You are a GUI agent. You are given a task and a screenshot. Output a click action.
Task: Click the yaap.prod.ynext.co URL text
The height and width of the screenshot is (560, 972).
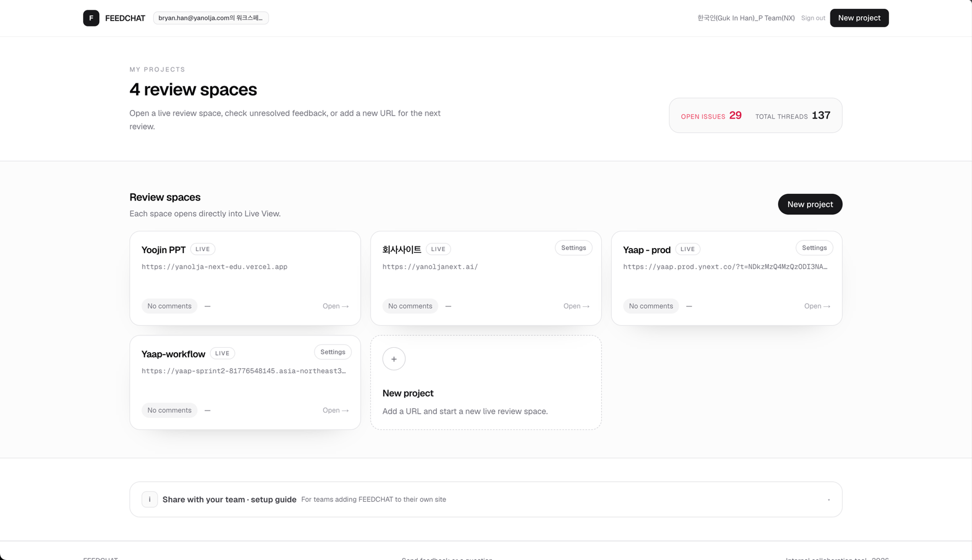click(725, 267)
